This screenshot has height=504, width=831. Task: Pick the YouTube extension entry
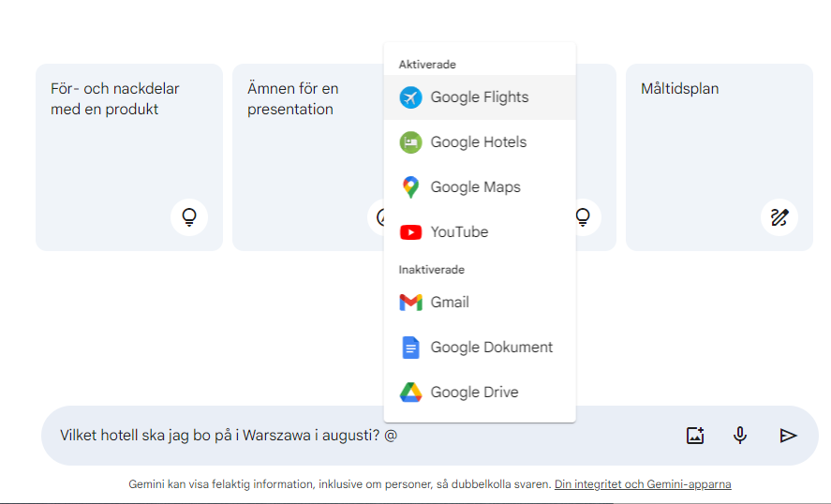459,232
